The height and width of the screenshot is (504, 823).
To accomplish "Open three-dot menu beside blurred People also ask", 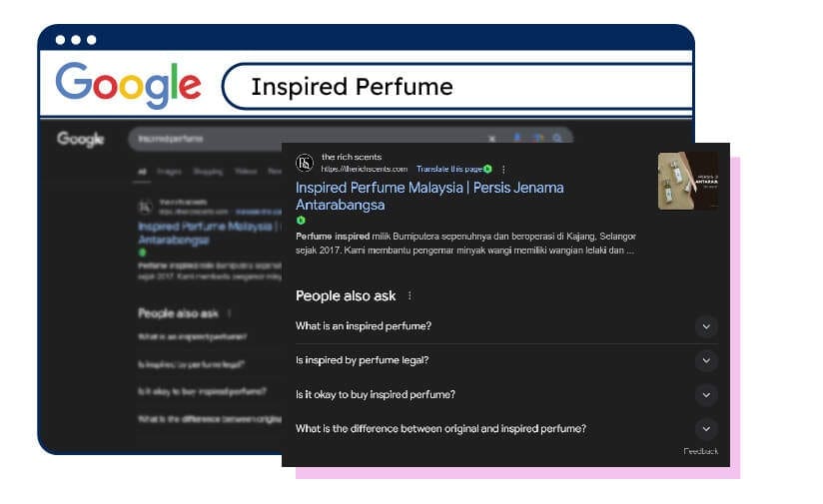I will click(x=229, y=313).
